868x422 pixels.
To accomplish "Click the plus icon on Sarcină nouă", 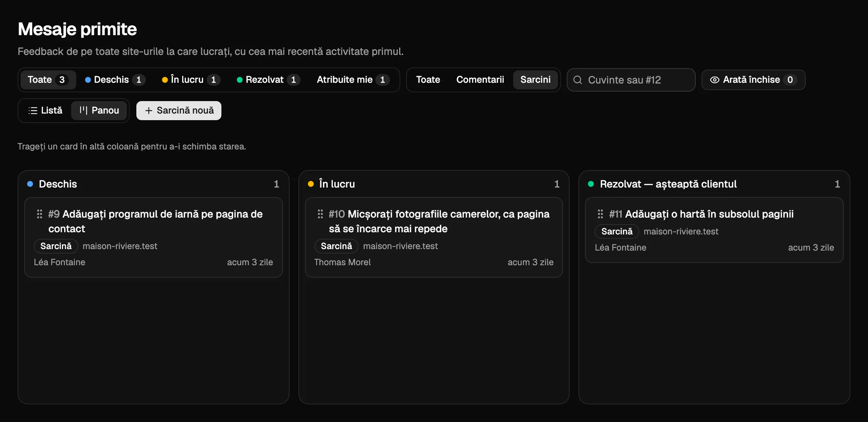I will pos(148,111).
